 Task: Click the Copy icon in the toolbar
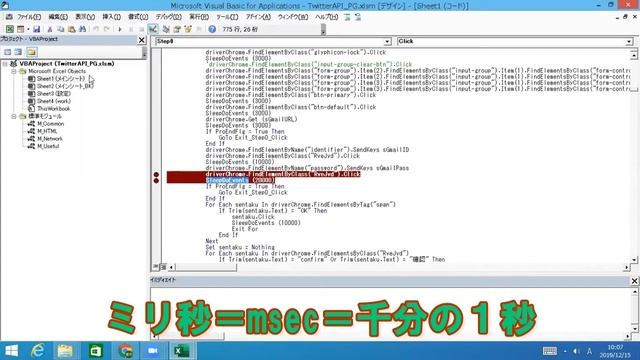pos(60,29)
